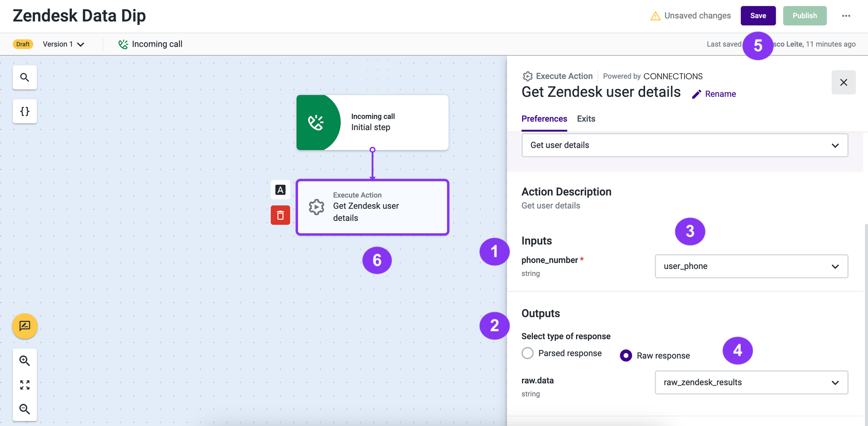Select the Raw response radio button
The height and width of the screenshot is (426, 868).
[x=626, y=356]
